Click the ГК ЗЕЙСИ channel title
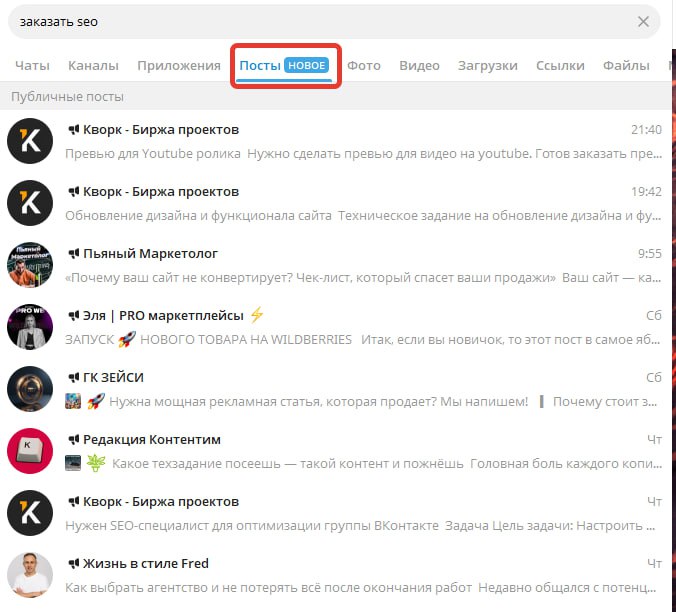This screenshot has width=676, height=612. pyautogui.click(x=113, y=378)
